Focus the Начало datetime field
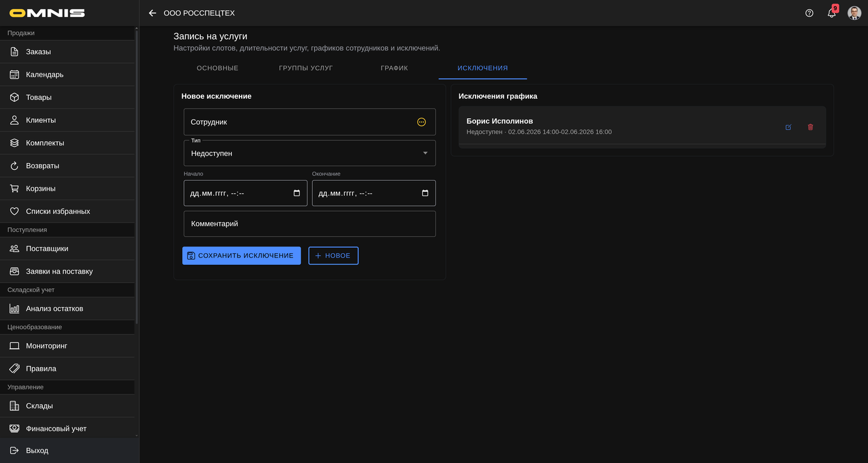 (x=245, y=193)
